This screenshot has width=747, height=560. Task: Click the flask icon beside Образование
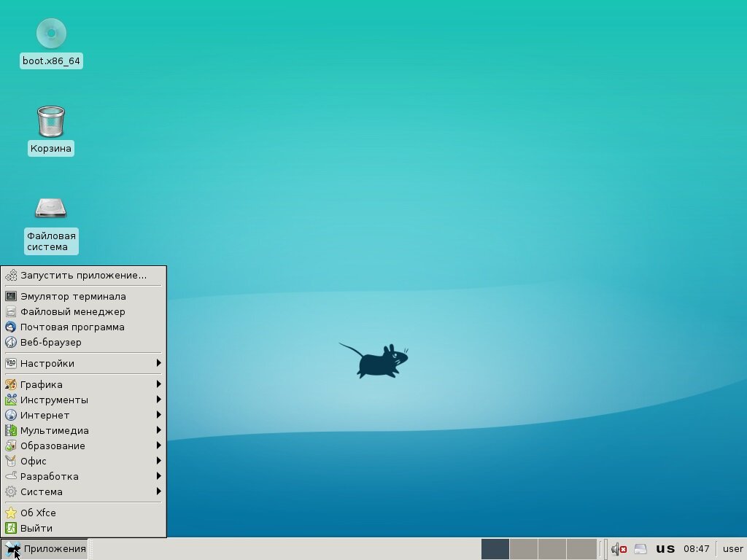click(10, 446)
